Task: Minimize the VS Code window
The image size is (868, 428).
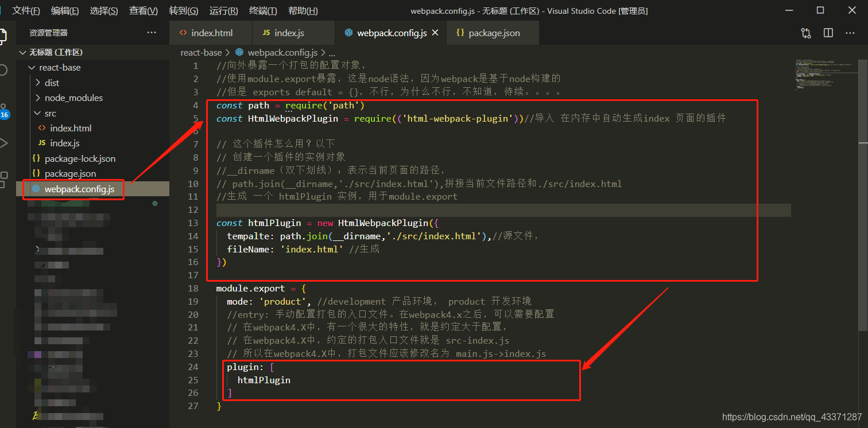Action: tap(790, 10)
